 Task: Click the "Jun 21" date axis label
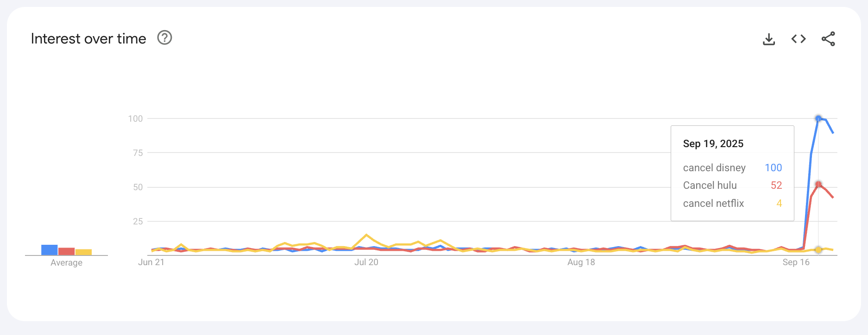coord(151,262)
